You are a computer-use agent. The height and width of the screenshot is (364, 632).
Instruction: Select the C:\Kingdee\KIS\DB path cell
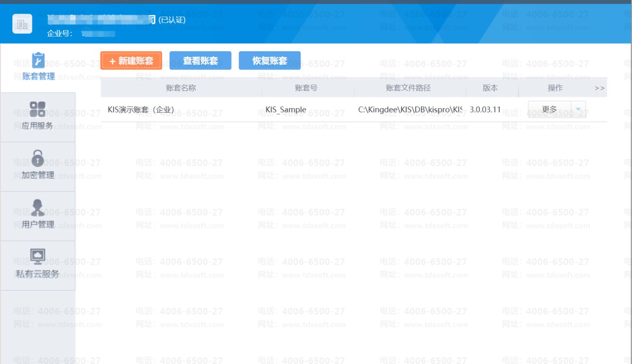point(410,109)
